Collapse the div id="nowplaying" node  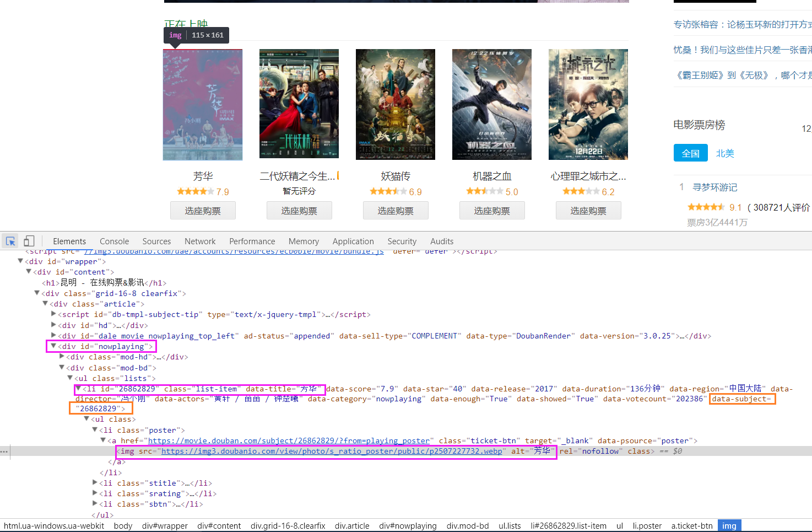click(x=53, y=346)
